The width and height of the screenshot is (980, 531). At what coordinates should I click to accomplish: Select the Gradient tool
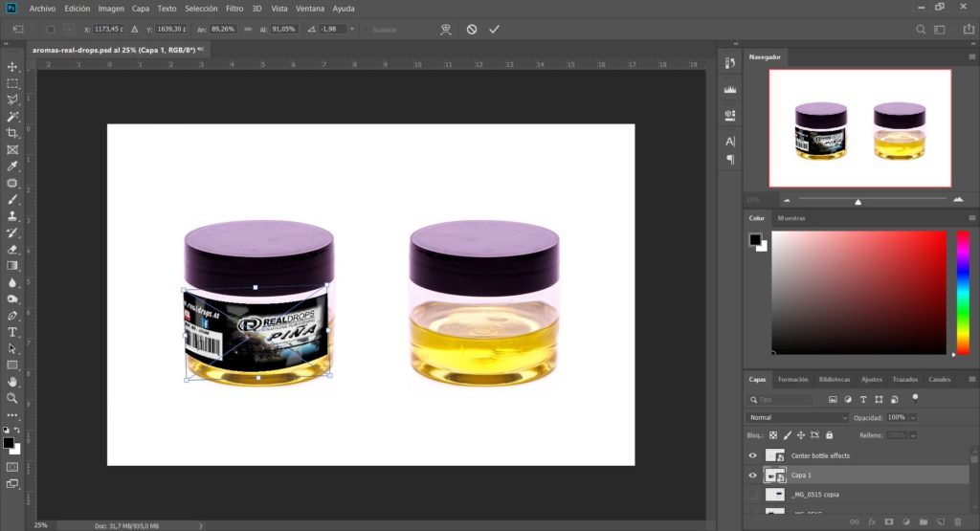click(11, 266)
